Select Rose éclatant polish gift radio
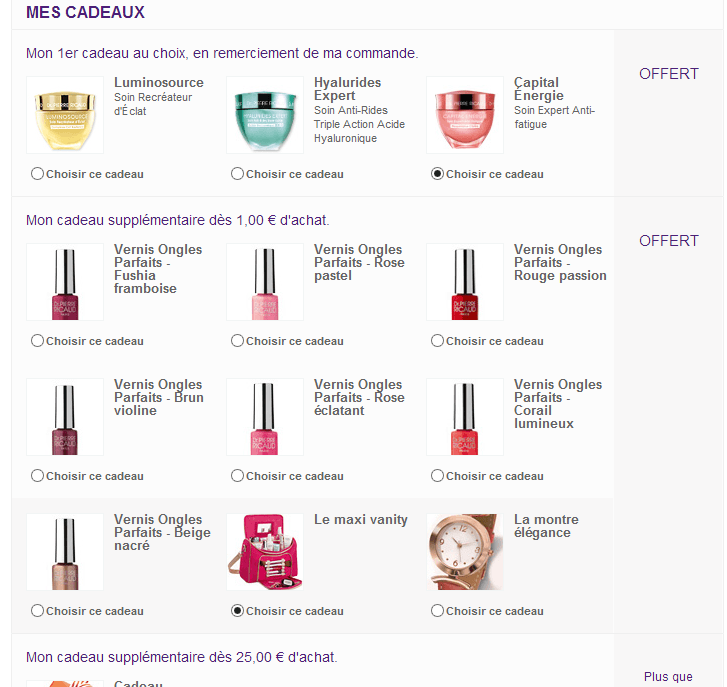The height and width of the screenshot is (687, 727). (237, 476)
